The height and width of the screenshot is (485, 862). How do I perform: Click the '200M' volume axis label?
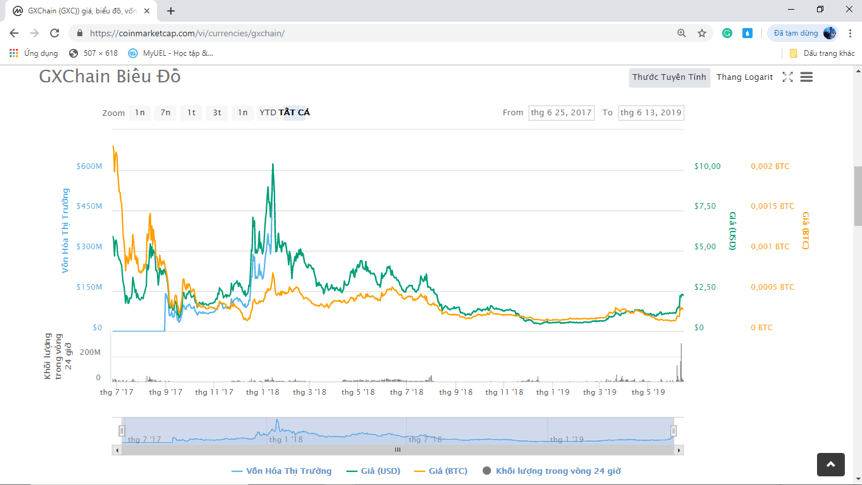point(90,352)
